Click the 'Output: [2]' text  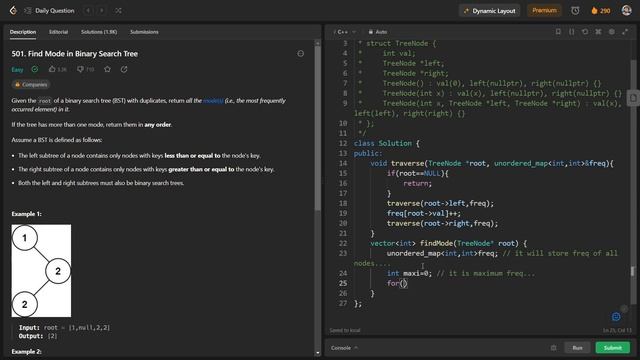38,336
